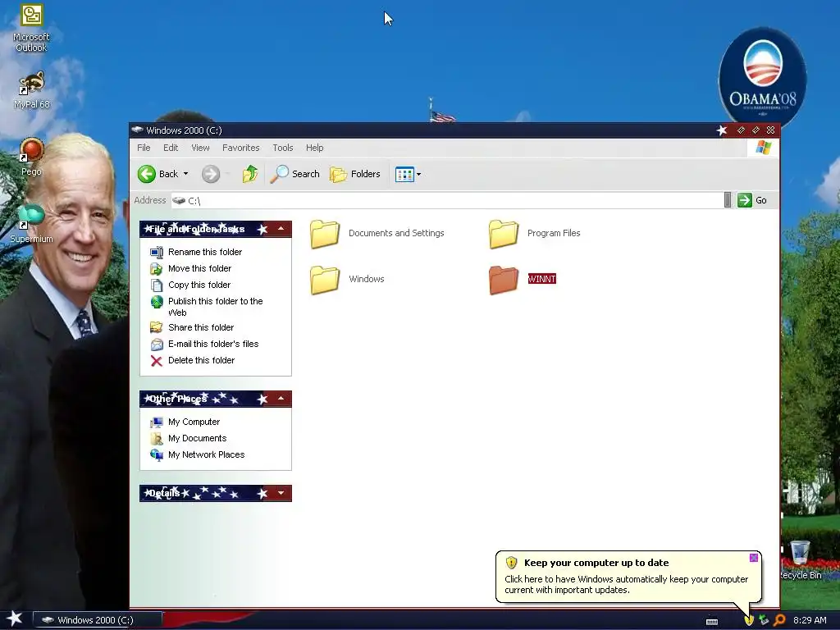Select the highlighted WINNT folder icon

coord(504,280)
